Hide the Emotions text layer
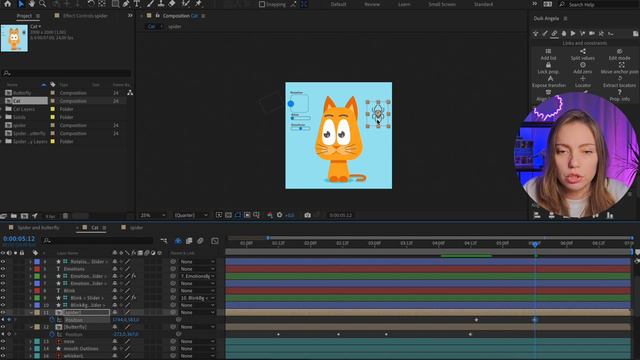This screenshot has width=640, height=360. click(x=3, y=269)
